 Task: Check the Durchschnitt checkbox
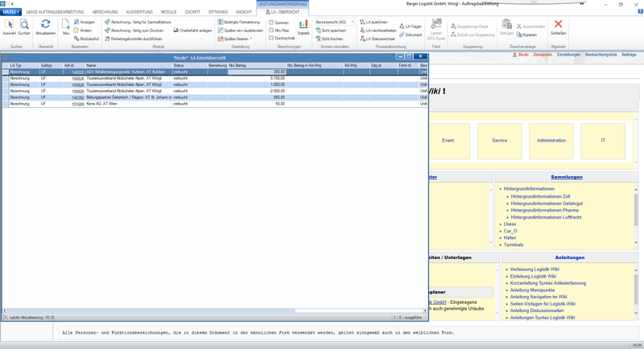(x=271, y=38)
